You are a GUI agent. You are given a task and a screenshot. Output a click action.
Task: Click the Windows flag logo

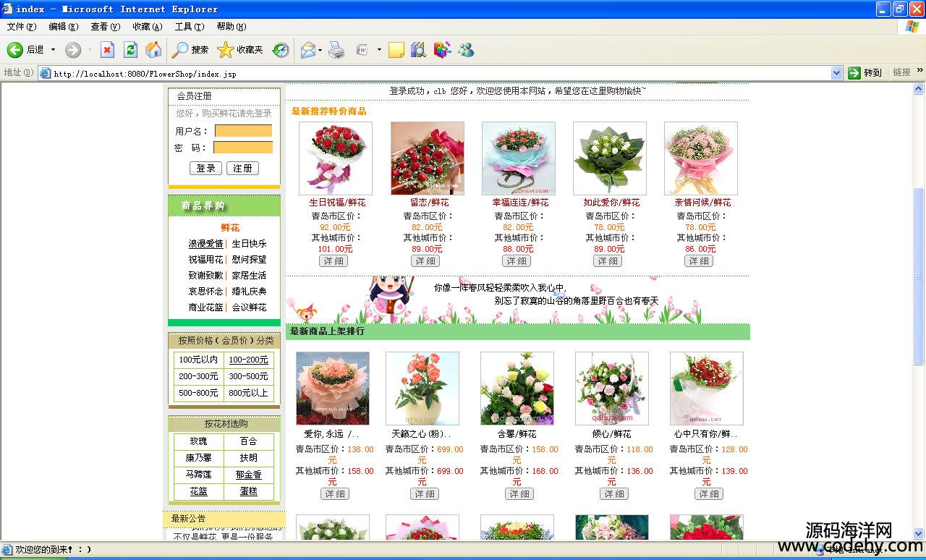click(x=912, y=27)
